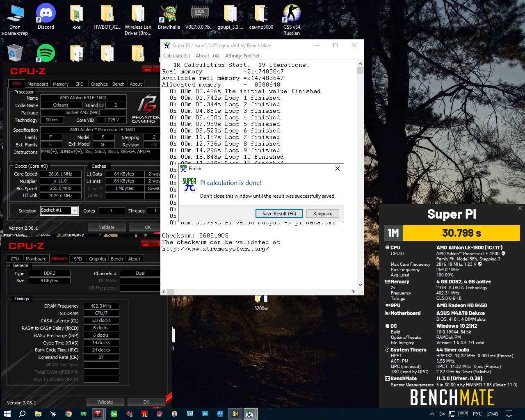
Task: Click Save Result (F6) button
Action: click(x=279, y=213)
